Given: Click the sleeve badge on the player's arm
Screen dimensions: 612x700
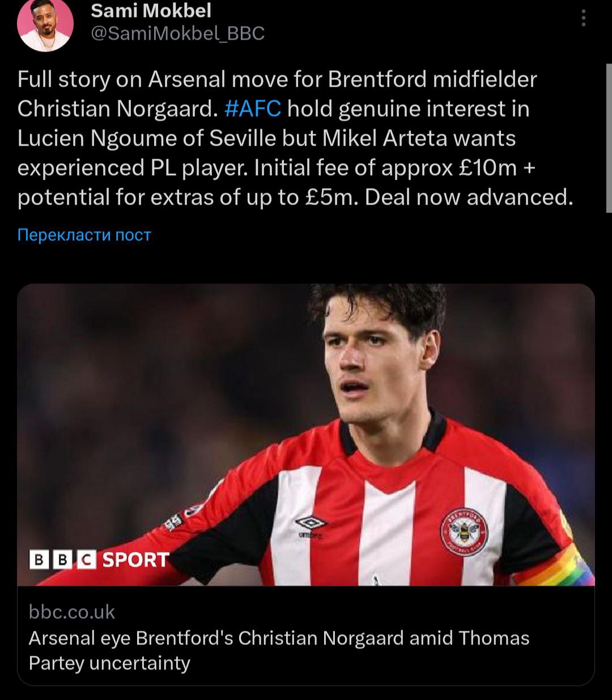Looking at the screenshot, I should pyautogui.click(x=173, y=523).
